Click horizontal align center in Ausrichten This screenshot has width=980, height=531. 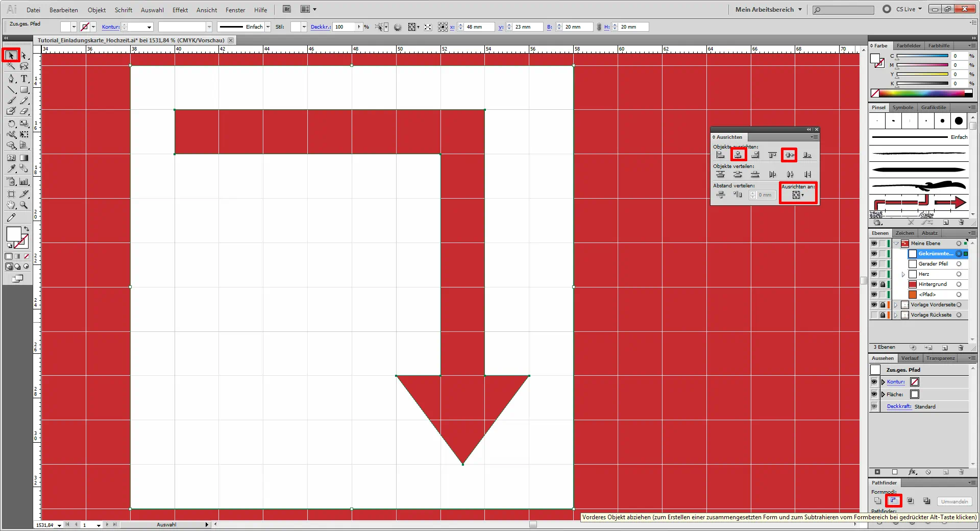tap(738, 155)
